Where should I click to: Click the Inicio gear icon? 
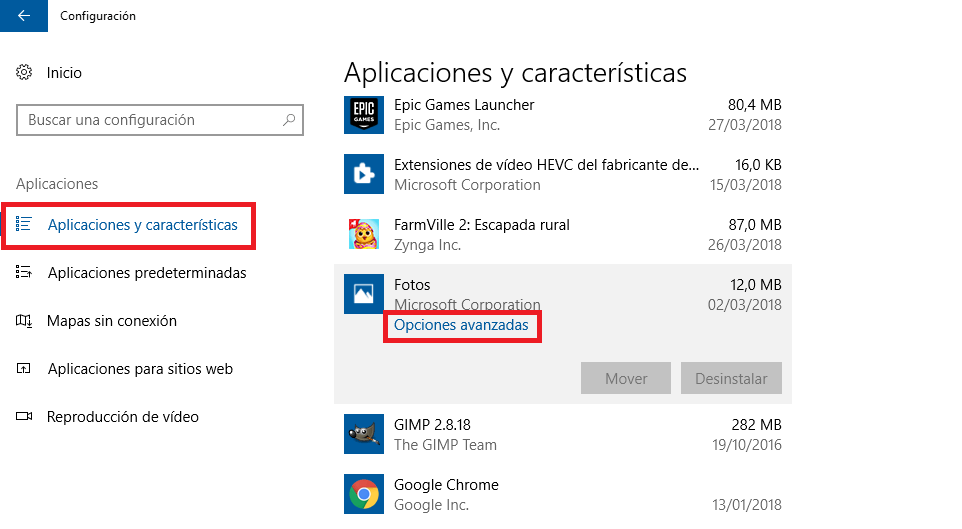pyautogui.click(x=24, y=72)
